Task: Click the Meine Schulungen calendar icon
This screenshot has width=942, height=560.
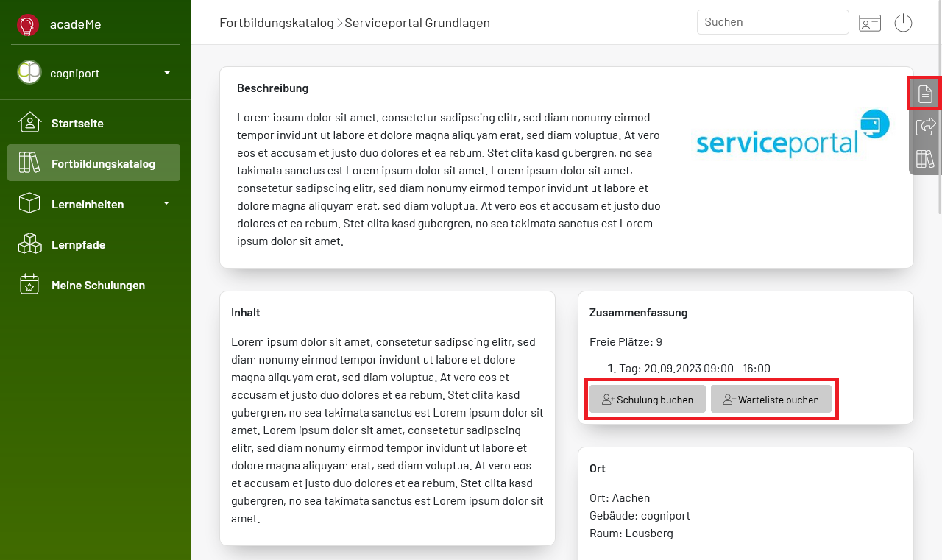Action: point(29,285)
